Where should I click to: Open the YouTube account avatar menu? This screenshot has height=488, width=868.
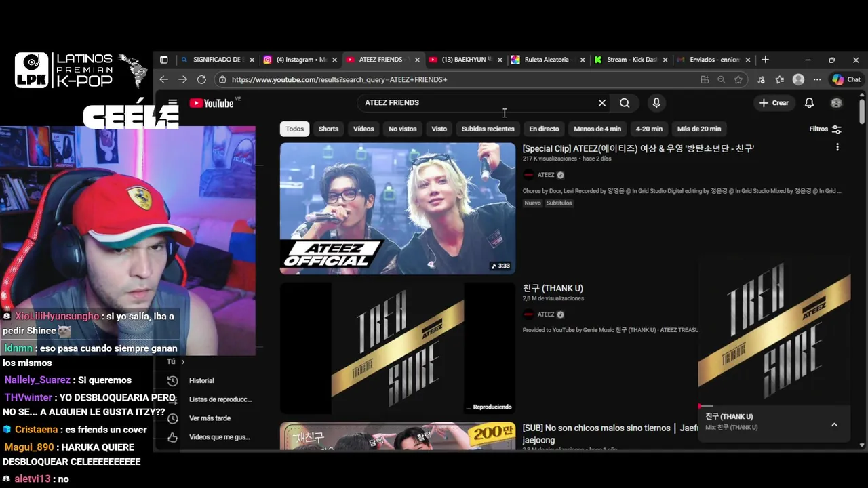tap(836, 103)
